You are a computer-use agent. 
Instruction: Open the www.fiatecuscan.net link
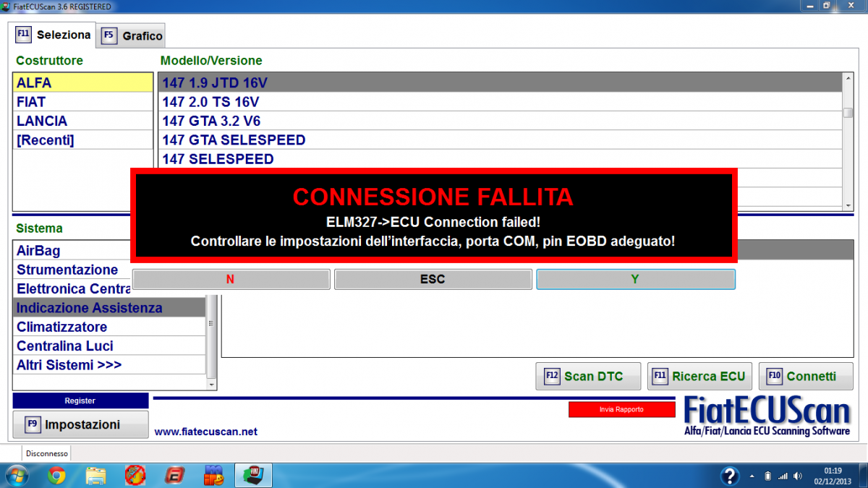tap(206, 432)
